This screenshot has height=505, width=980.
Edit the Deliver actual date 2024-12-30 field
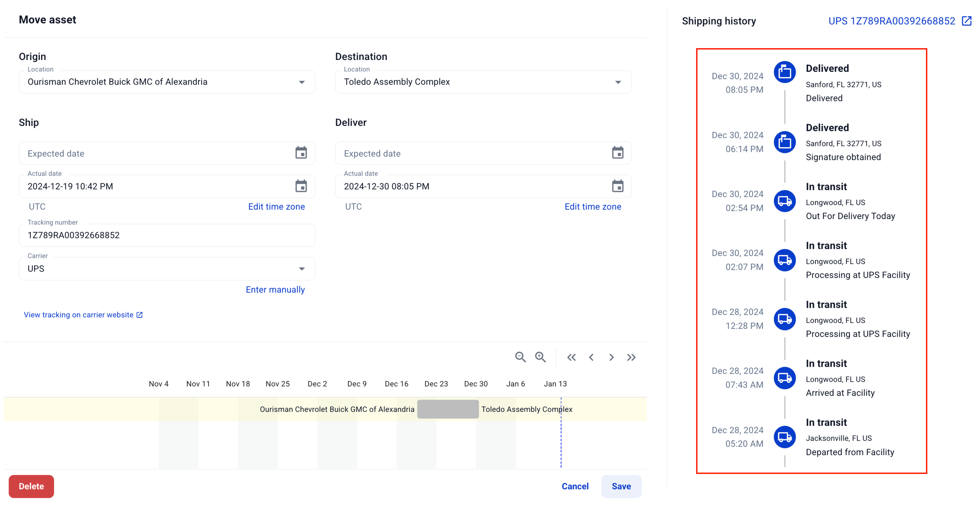(483, 186)
